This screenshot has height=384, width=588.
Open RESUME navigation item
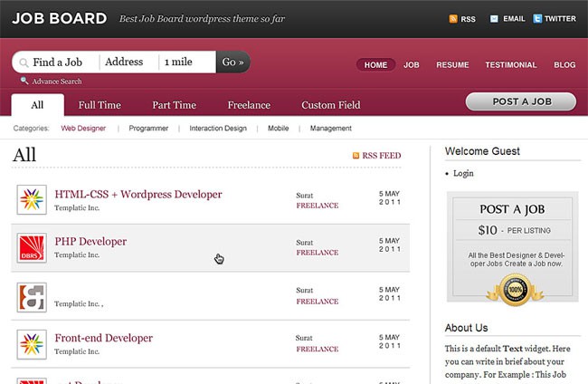[x=452, y=65]
